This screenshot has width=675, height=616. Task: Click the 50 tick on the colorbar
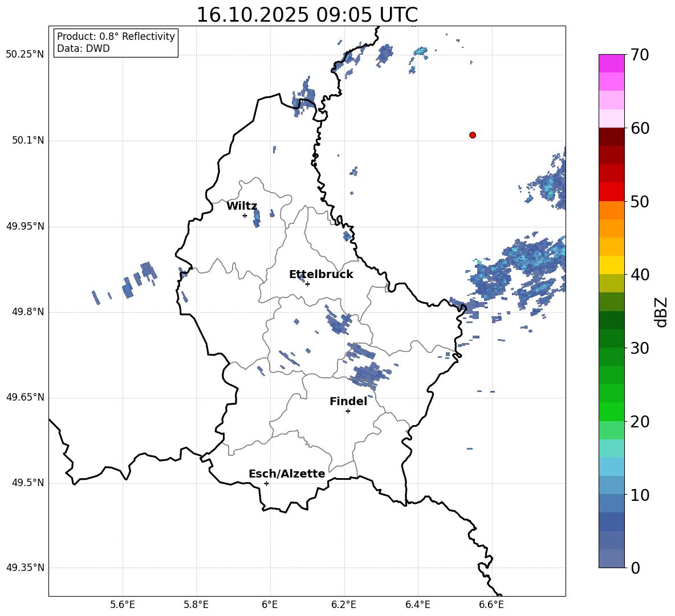[x=640, y=201]
